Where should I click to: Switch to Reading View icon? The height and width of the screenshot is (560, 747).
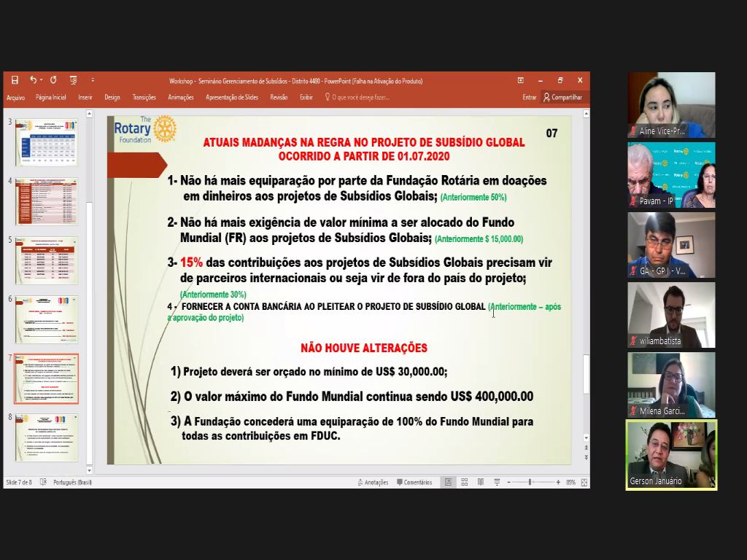click(479, 482)
